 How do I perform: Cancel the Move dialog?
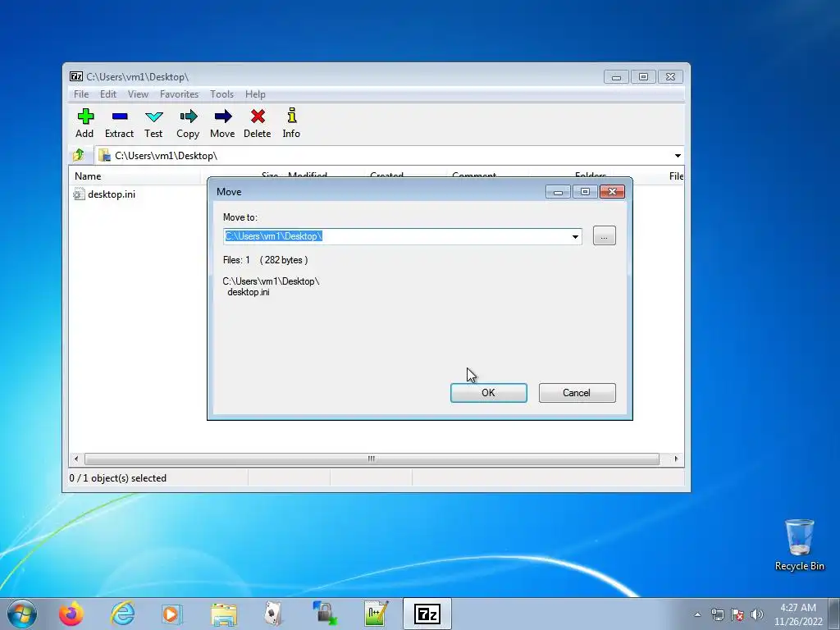click(x=577, y=393)
